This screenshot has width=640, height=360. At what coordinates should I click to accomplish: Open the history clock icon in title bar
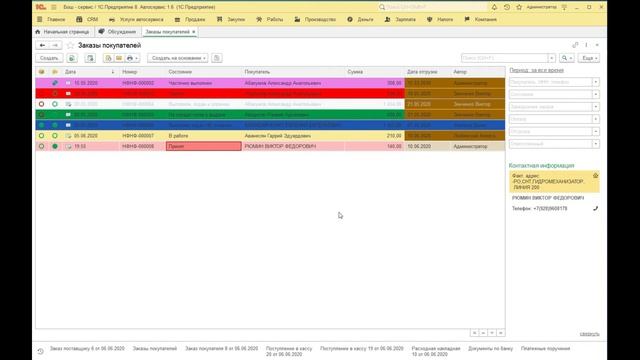[507, 7]
